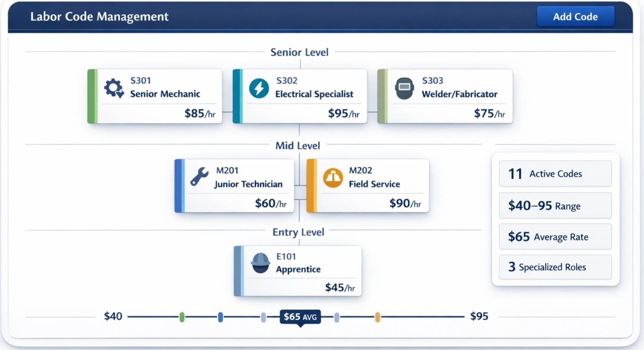Click the Welder/Fabricator welding mask icon
644x350 pixels.
tap(405, 88)
